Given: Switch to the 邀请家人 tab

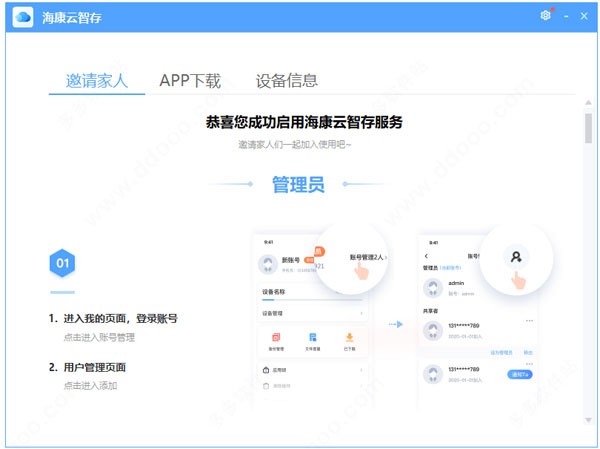Looking at the screenshot, I should 96,81.
